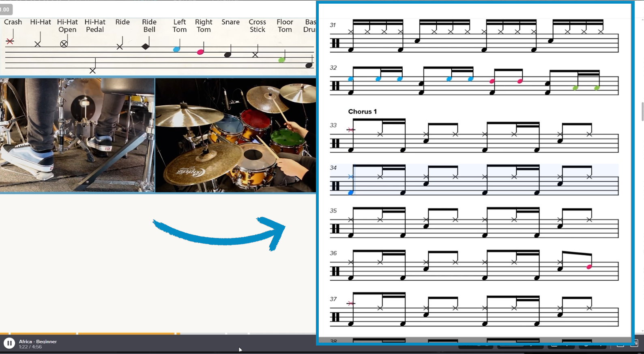The image size is (644, 354).
Task: Click the pink Right Tom note
Action: point(200,52)
